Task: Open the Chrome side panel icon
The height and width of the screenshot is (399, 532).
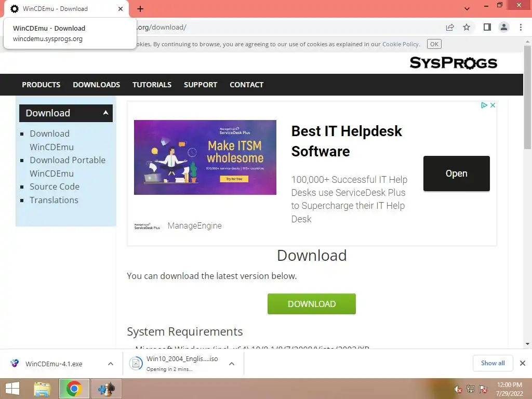Action: pyautogui.click(x=487, y=27)
